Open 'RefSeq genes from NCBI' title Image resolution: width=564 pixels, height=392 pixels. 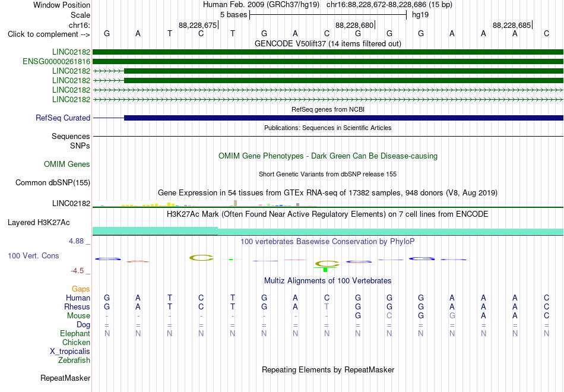328,109
